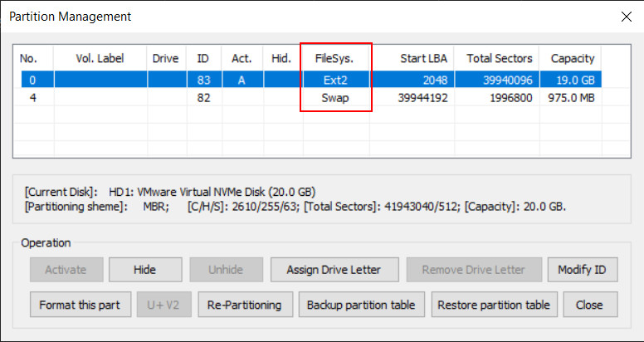
Task: Click the Swap file system cell
Action: 336,97
